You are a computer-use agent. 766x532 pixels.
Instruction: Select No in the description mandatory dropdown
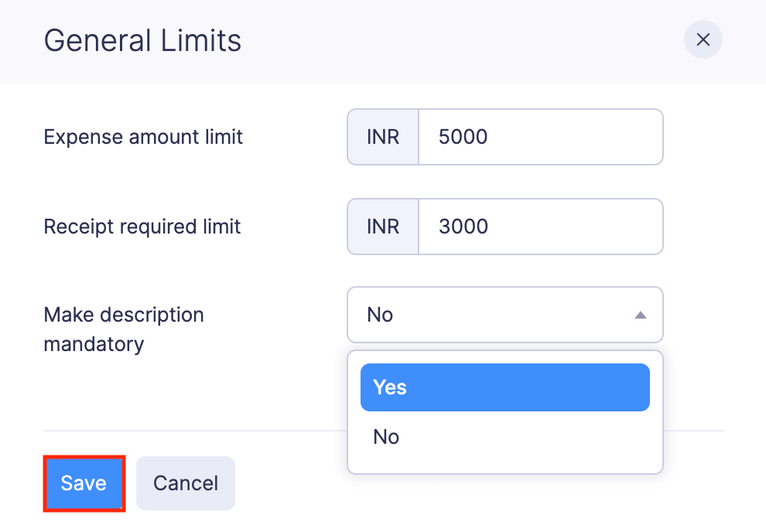(x=504, y=436)
